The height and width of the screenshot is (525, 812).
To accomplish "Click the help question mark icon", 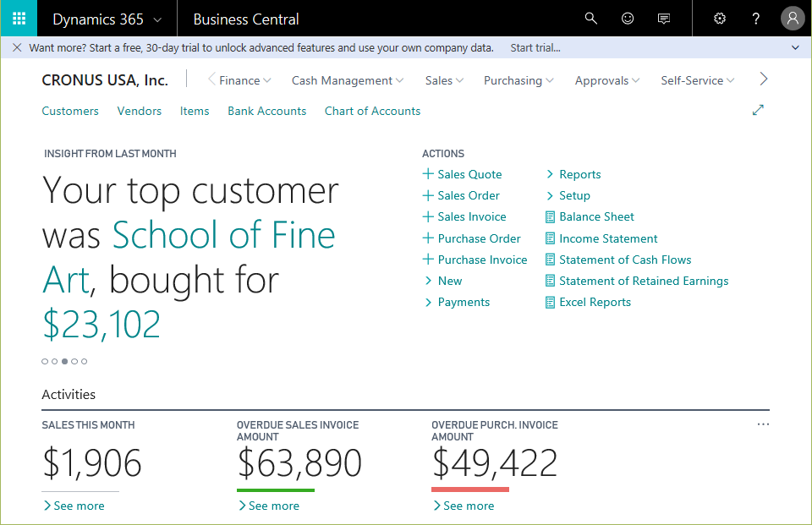I will coord(756,19).
